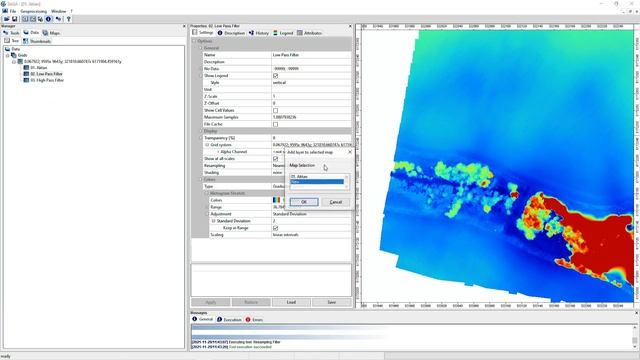
Task: Click the grid system icon in data tree
Action: [x=20, y=62]
